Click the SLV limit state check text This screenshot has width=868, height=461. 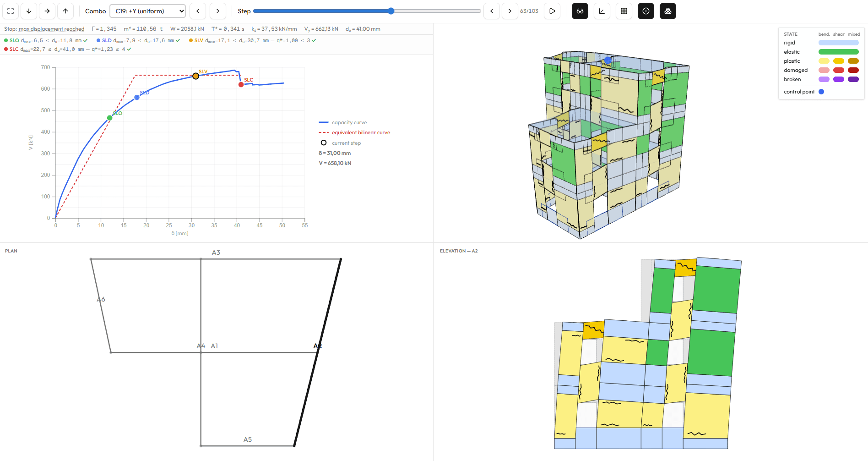pyautogui.click(x=253, y=40)
